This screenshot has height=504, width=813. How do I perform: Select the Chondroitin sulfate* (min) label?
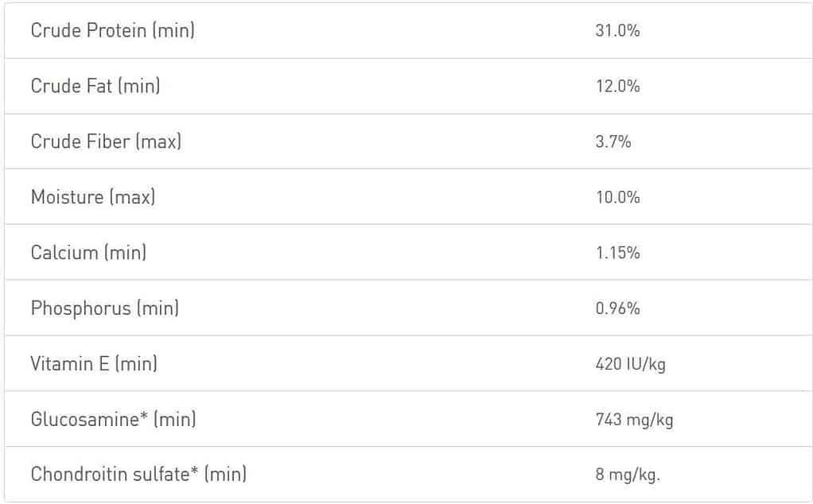[138, 474]
